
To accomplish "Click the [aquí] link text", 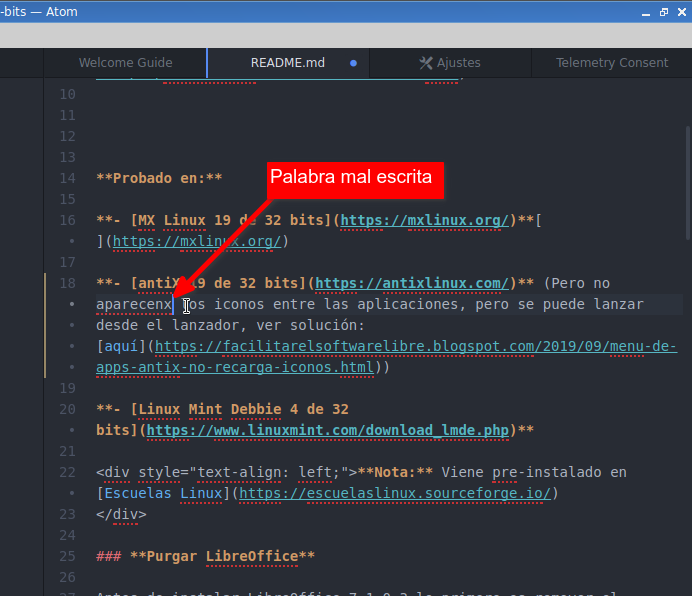I will click(x=121, y=347).
